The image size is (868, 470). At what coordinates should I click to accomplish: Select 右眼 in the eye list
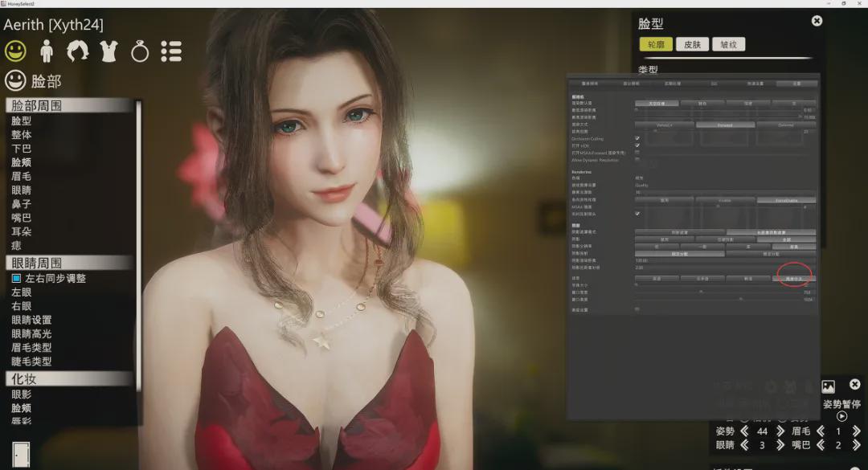(x=22, y=305)
